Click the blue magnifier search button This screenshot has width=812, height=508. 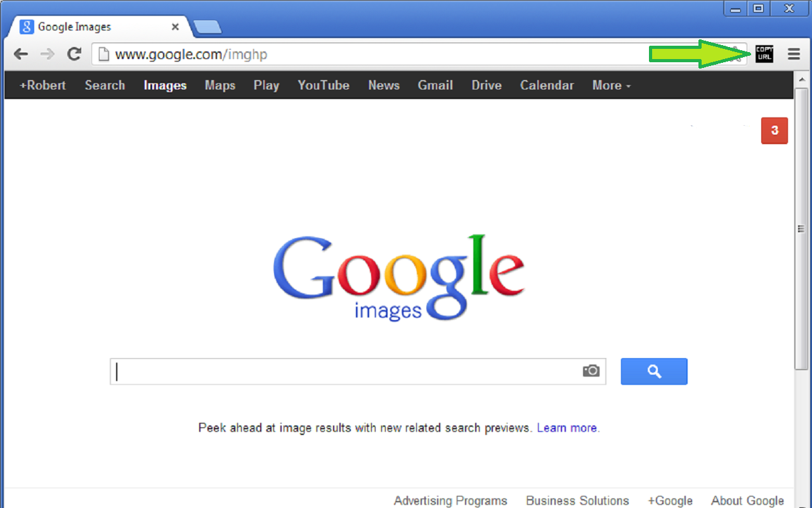[654, 371]
